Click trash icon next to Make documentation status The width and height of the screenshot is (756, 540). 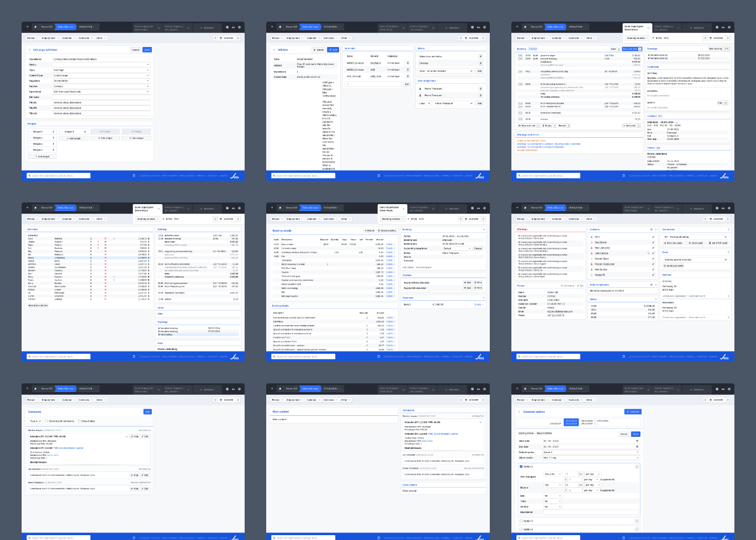tap(481, 56)
